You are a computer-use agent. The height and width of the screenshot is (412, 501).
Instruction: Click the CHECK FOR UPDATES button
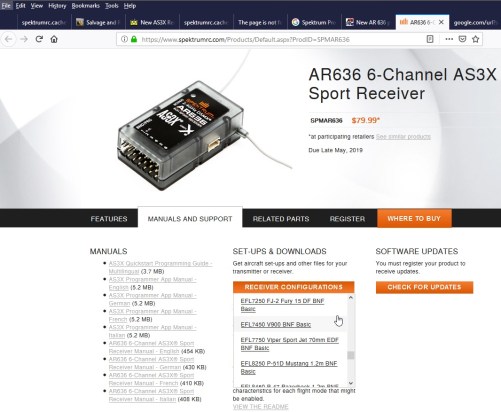coord(424,287)
